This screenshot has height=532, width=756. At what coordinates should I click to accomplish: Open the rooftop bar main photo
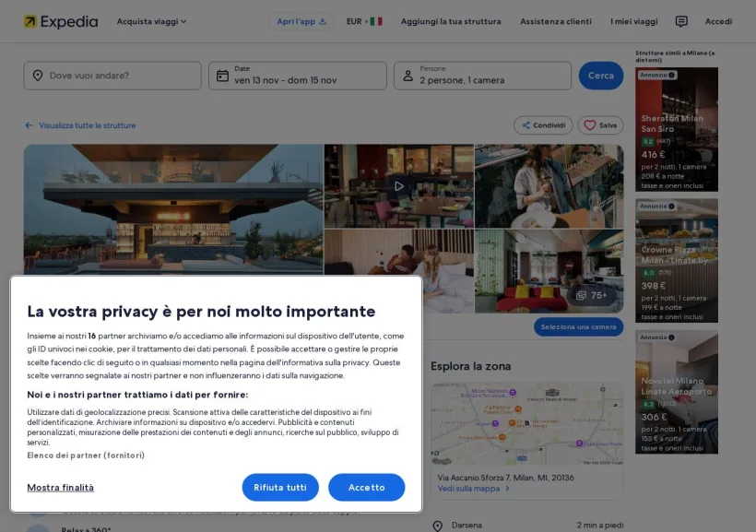173,209
